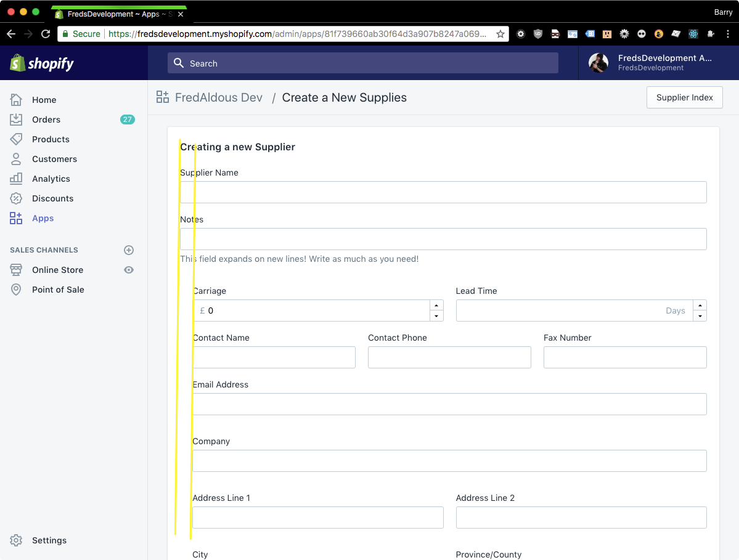Click inside the Supplier Name field

click(443, 192)
